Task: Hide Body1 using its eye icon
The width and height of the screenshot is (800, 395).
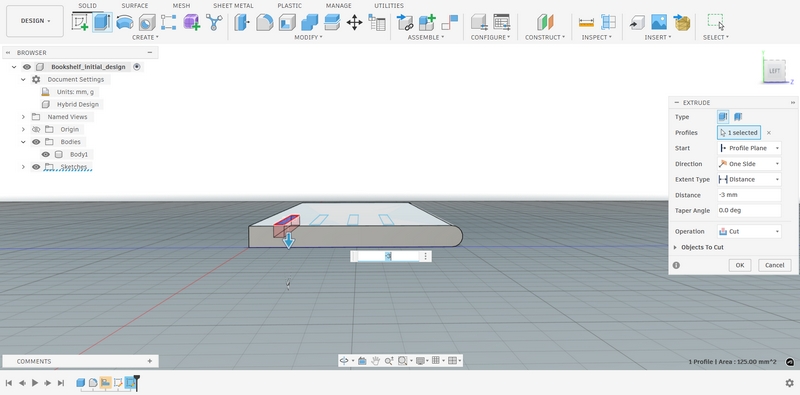Action: [46, 155]
